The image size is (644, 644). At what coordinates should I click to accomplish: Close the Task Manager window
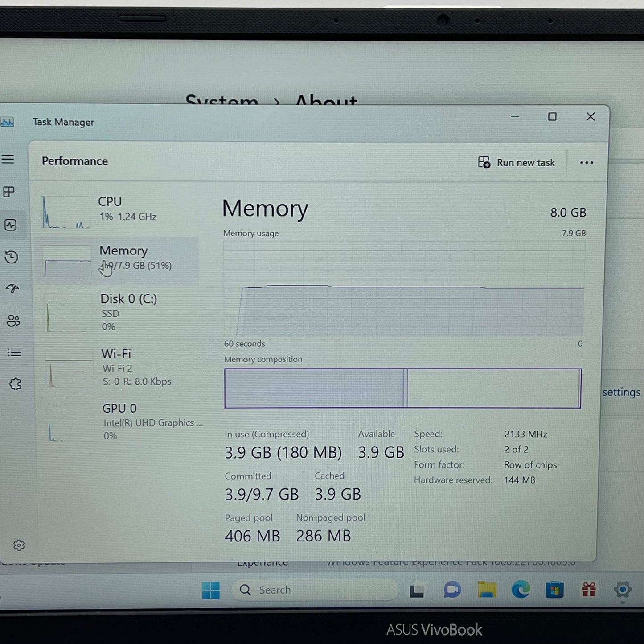[591, 116]
